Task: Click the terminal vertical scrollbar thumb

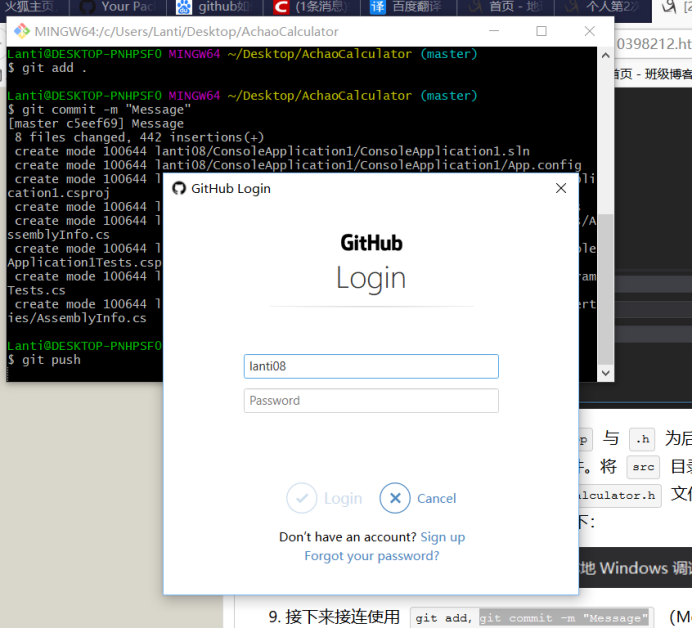Action: pos(606,289)
